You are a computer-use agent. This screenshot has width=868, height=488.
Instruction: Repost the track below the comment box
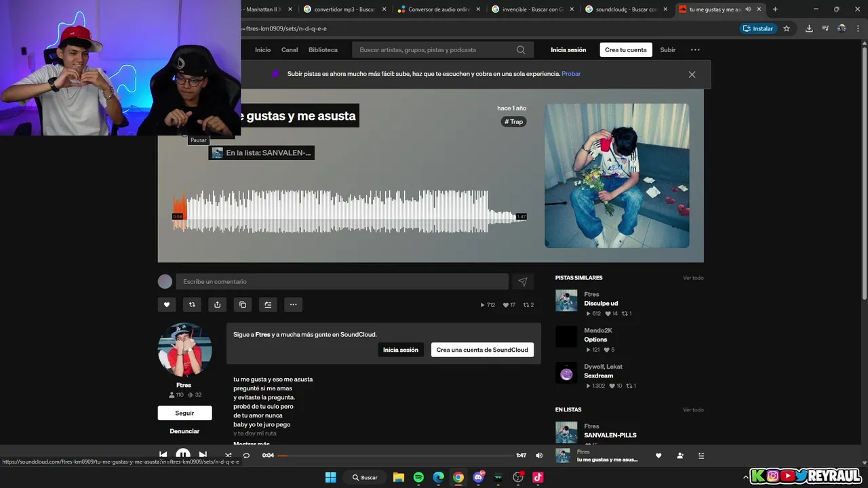pos(192,304)
